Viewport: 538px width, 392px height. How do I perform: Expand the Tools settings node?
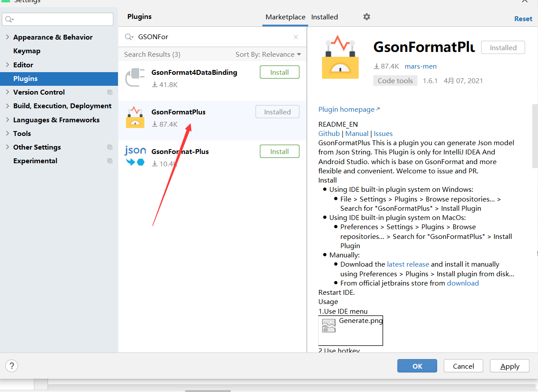pos(7,133)
